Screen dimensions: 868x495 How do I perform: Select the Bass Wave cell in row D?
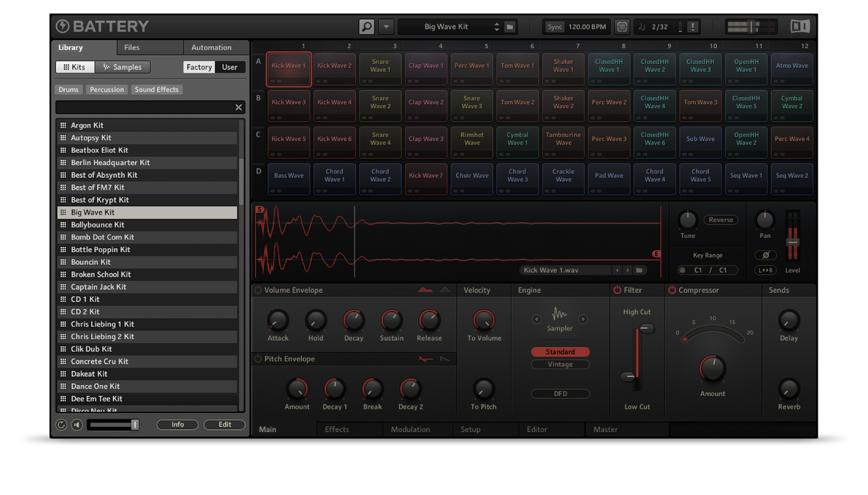(x=289, y=179)
